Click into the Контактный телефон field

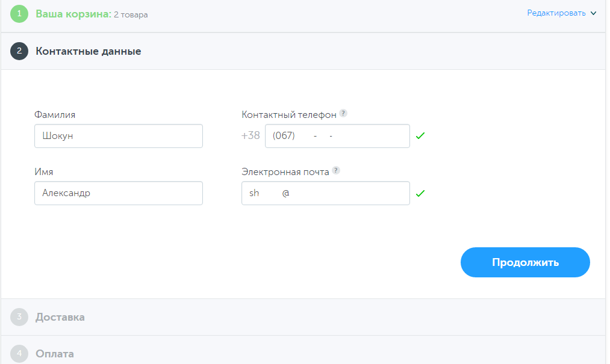click(x=337, y=136)
